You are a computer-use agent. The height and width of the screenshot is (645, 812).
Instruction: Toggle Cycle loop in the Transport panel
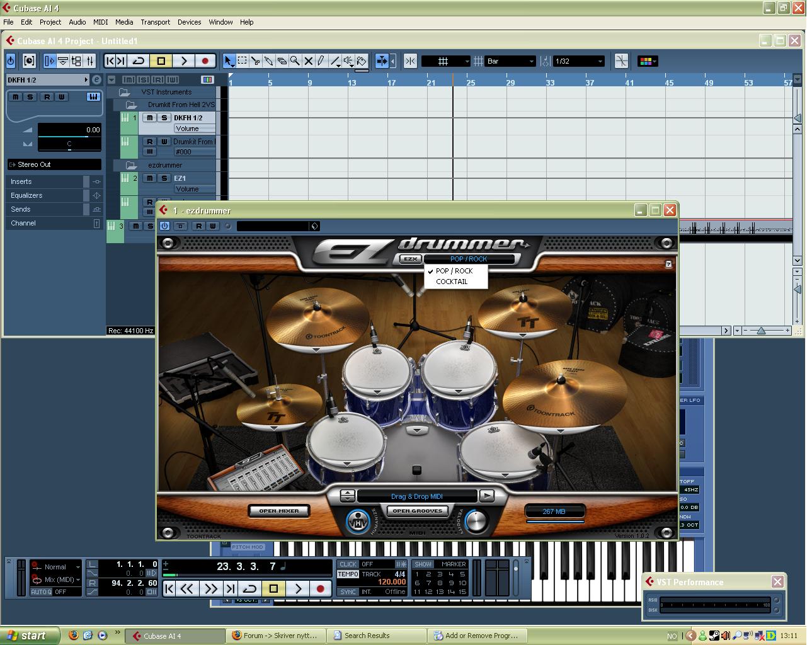(x=250, y=588)
